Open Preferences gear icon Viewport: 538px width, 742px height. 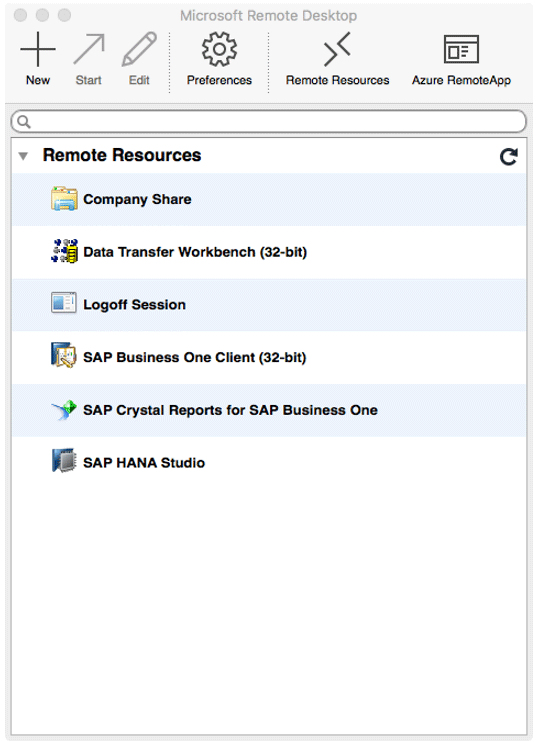(x=219, y=49)
